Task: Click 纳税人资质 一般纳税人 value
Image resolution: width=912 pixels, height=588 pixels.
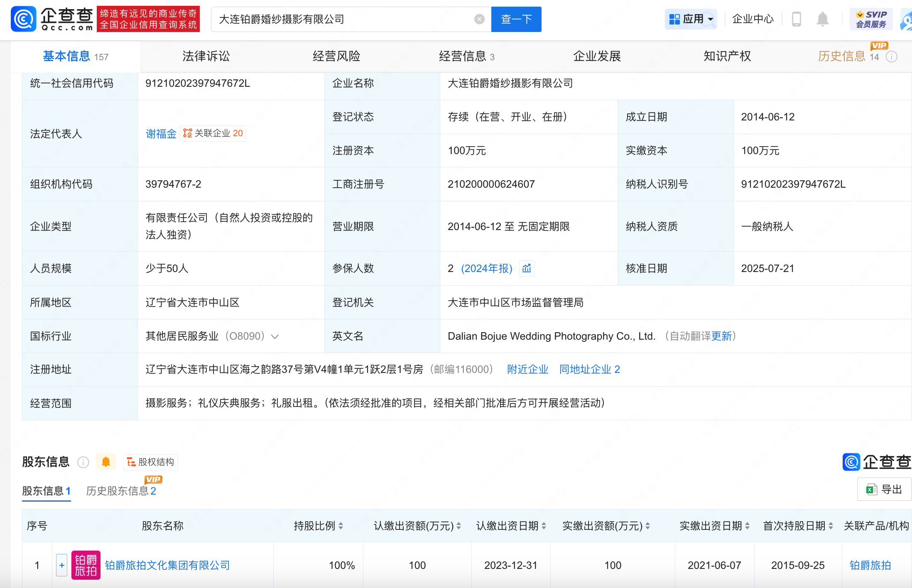Action: [767, 227]
